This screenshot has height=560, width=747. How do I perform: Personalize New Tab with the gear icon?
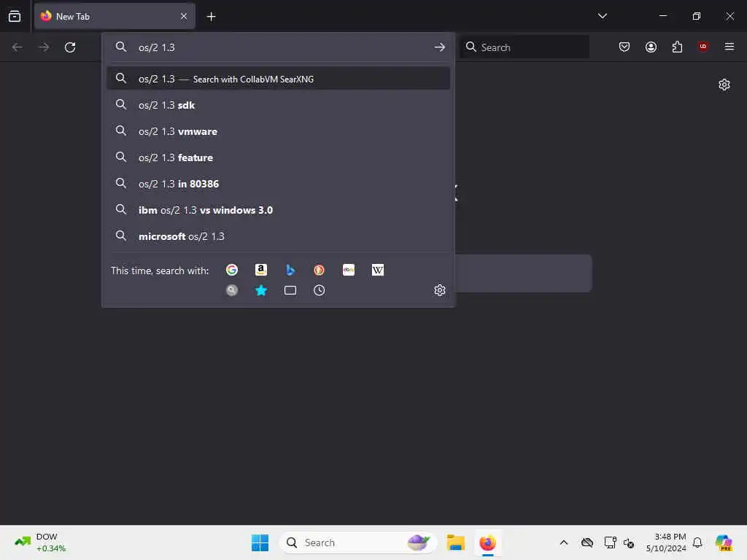[724, 85]
